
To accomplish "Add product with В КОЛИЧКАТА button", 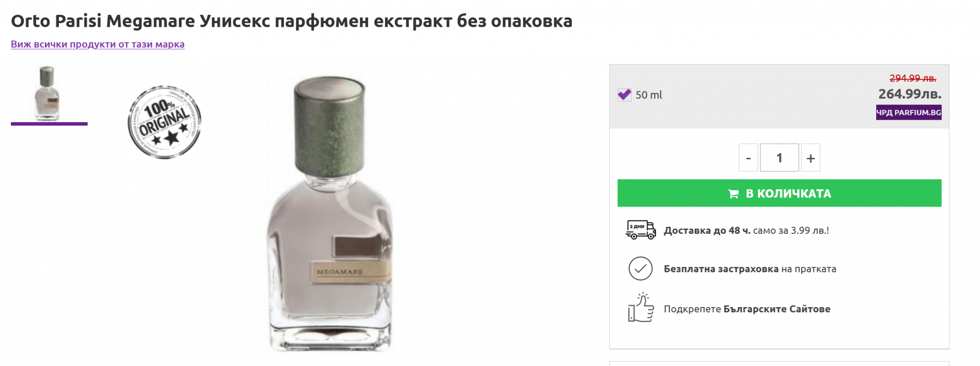I will tap(779, 193).
